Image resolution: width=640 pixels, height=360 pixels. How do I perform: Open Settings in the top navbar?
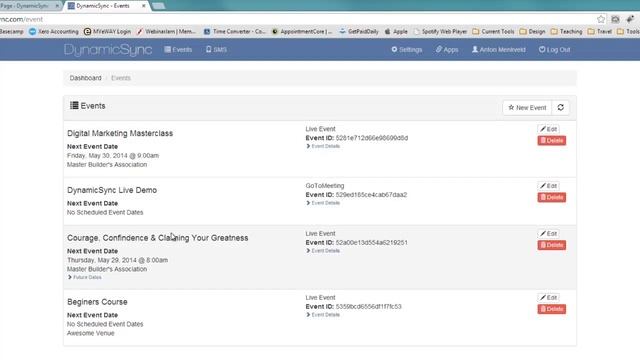pyautogui.click(x=407, y=49)
